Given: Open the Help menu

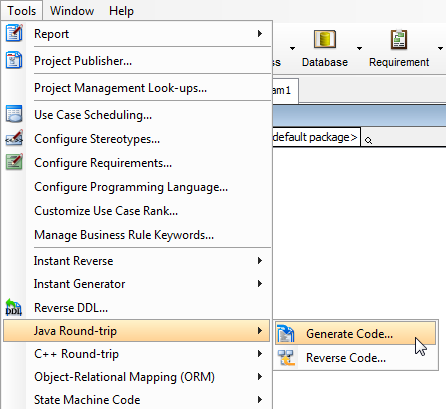Looking at the screenshot, I should point(121,11).
